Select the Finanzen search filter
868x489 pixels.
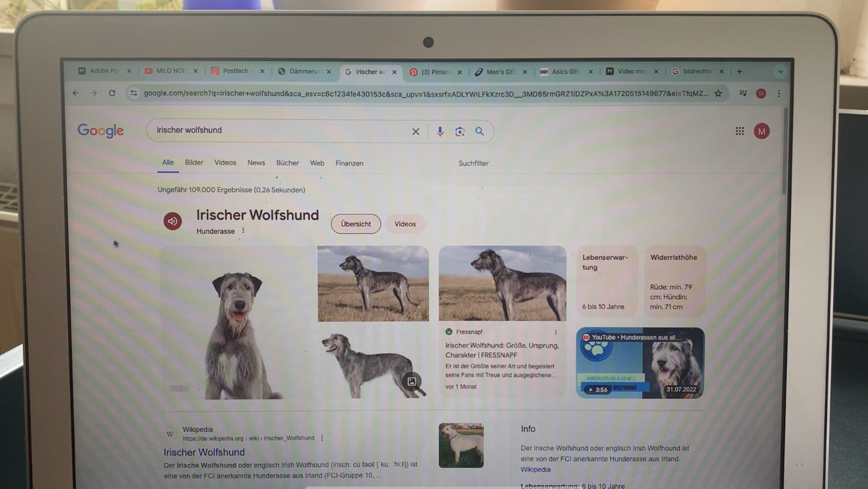pyautogui.click(x=350, y=163)
